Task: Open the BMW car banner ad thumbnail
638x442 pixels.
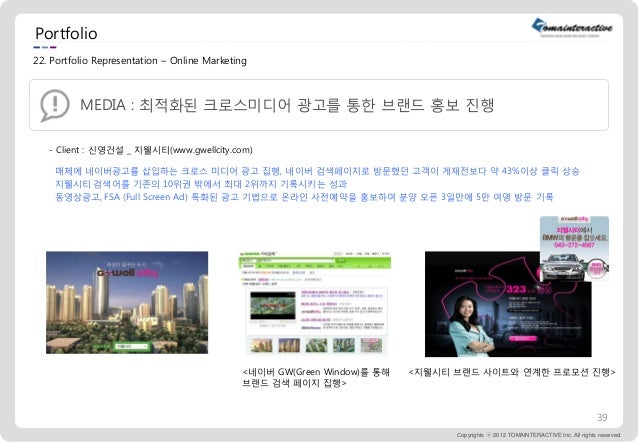Action: point(575,248)
